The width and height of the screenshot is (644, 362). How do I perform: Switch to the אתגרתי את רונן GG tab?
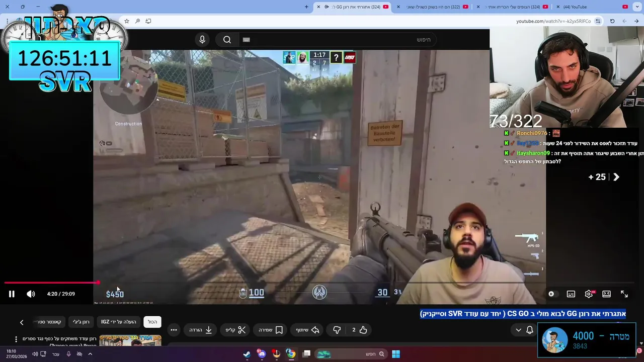coord(352,7)
